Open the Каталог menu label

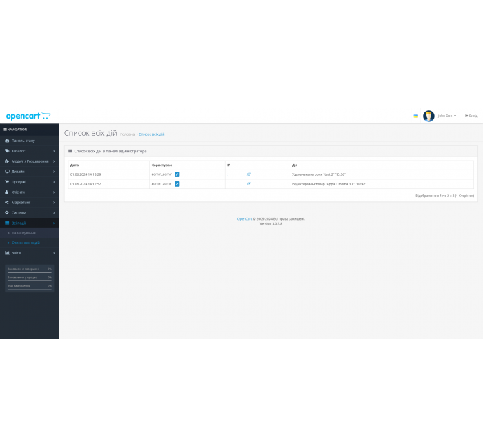click(18, 151)
